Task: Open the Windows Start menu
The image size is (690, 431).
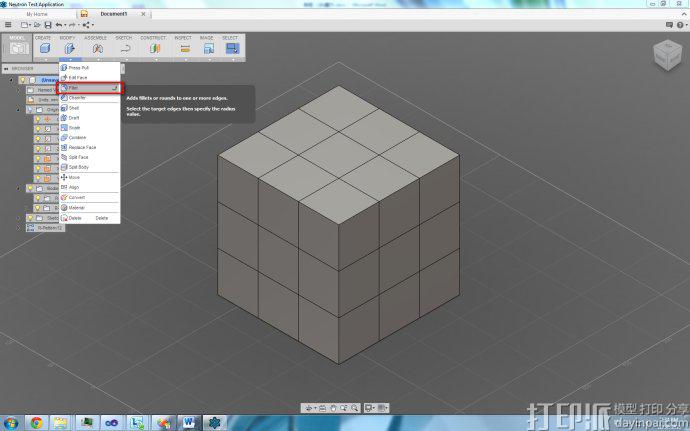Action: 10,423
